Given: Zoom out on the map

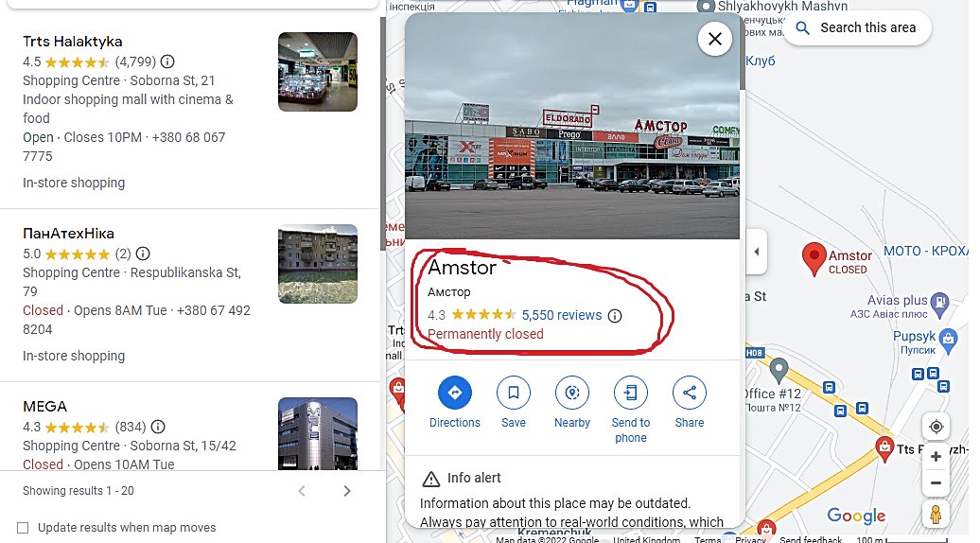Looking at the screenshot, I should tap(936, 482).
